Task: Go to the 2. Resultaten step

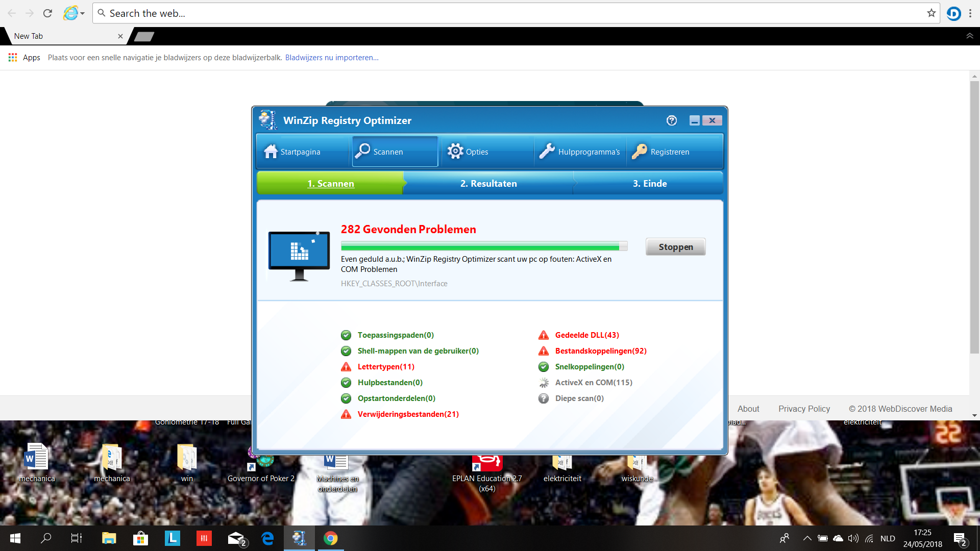Action: click(488, 184)
